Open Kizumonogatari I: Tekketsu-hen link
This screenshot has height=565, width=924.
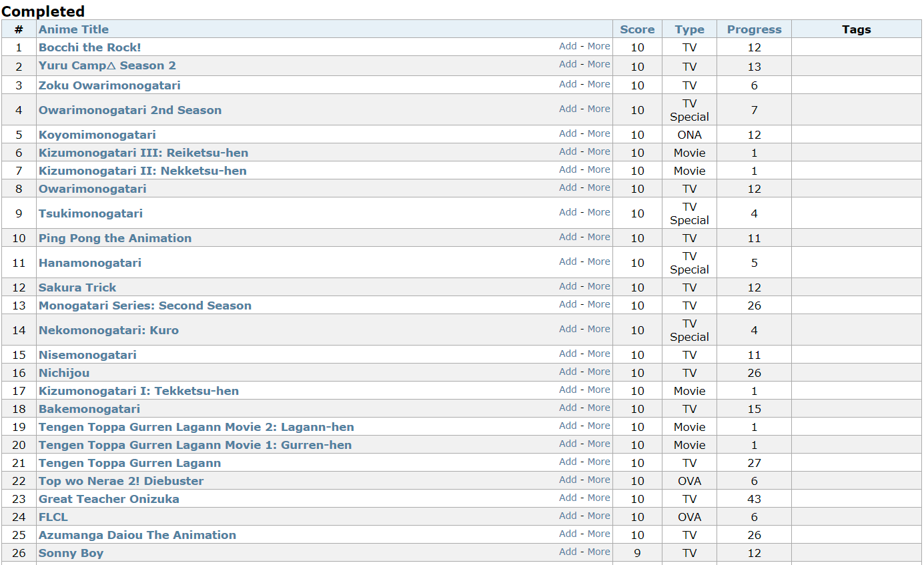[x=139, y=391]
